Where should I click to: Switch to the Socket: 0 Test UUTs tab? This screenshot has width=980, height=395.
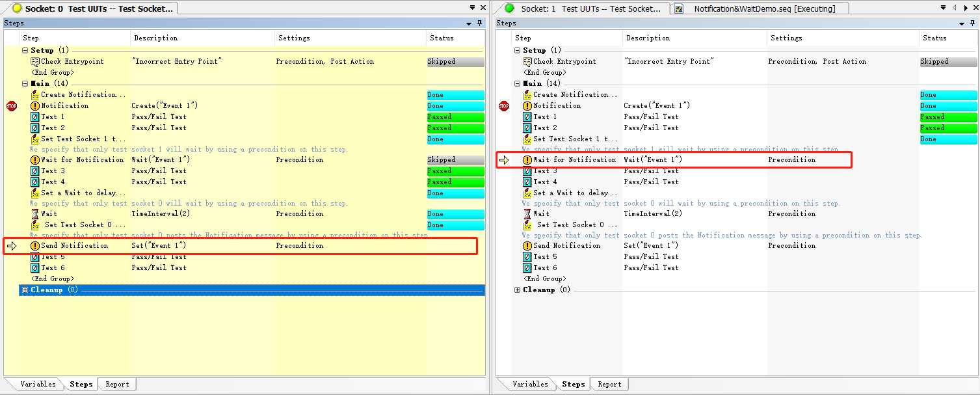pos(92,8)
